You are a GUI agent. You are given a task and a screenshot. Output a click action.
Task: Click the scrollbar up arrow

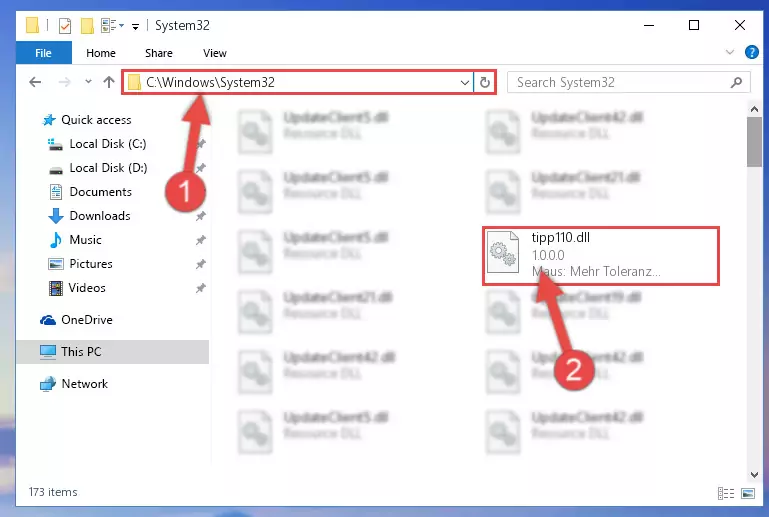pos(754,109)
